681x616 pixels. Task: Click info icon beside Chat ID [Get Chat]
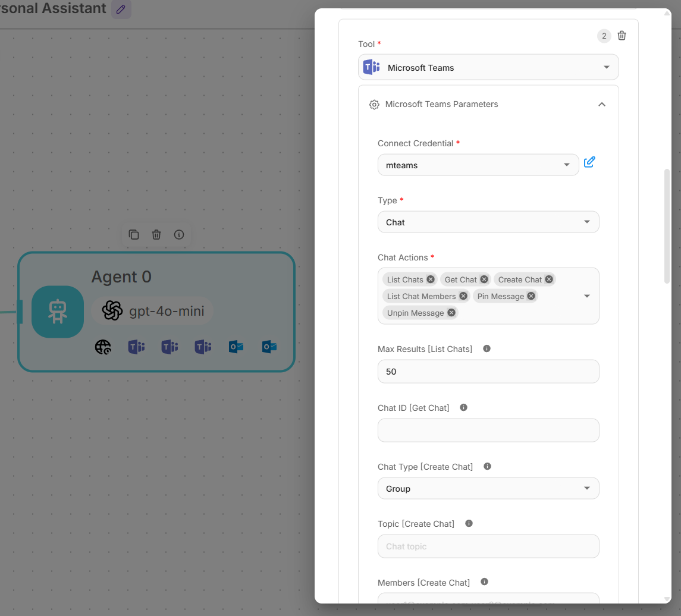coord(464,408)
